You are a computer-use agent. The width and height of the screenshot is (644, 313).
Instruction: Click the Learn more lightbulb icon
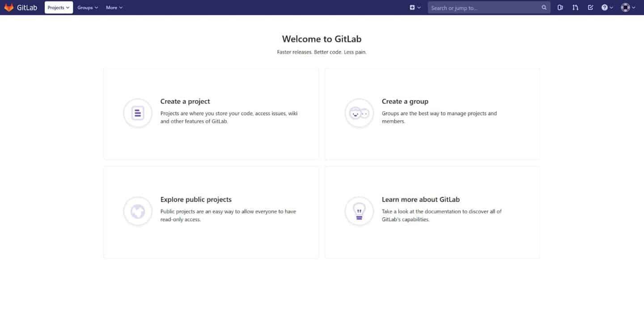pos(359,211)
